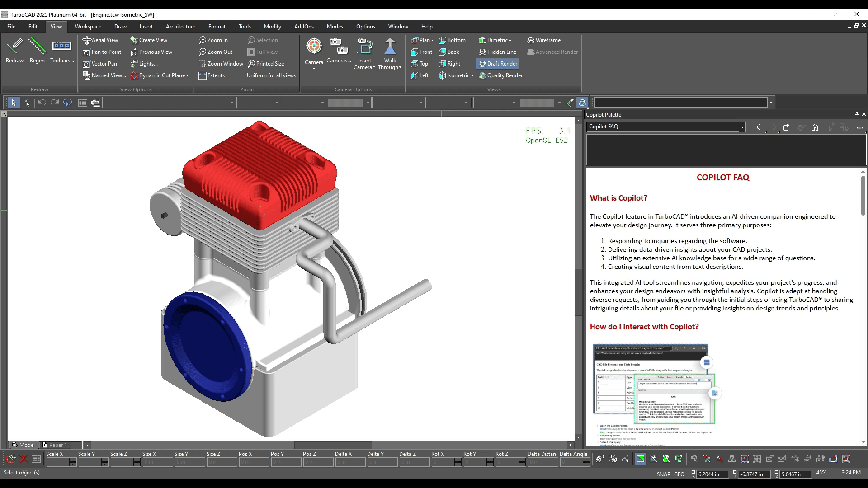Open the Copilot Palette more options menu
This screenshot has height=488, width=868.
pos(860,127)
